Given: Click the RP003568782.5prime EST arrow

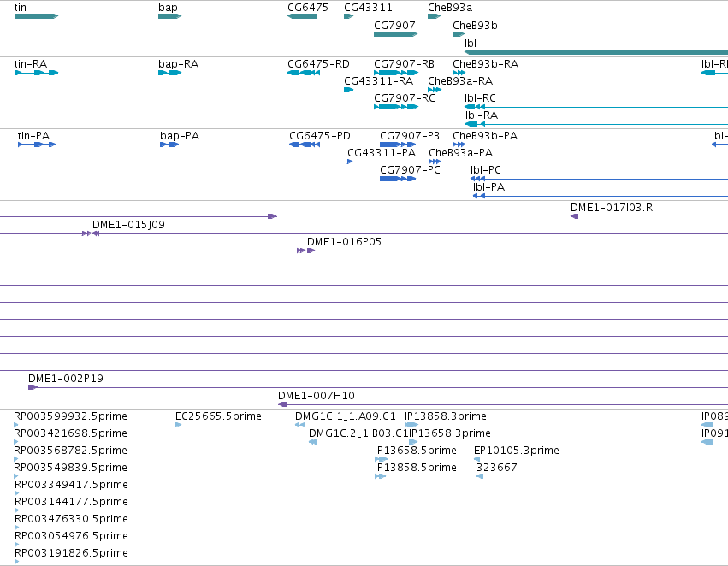Looking at the screenshot, I should [x=16, y=459].
